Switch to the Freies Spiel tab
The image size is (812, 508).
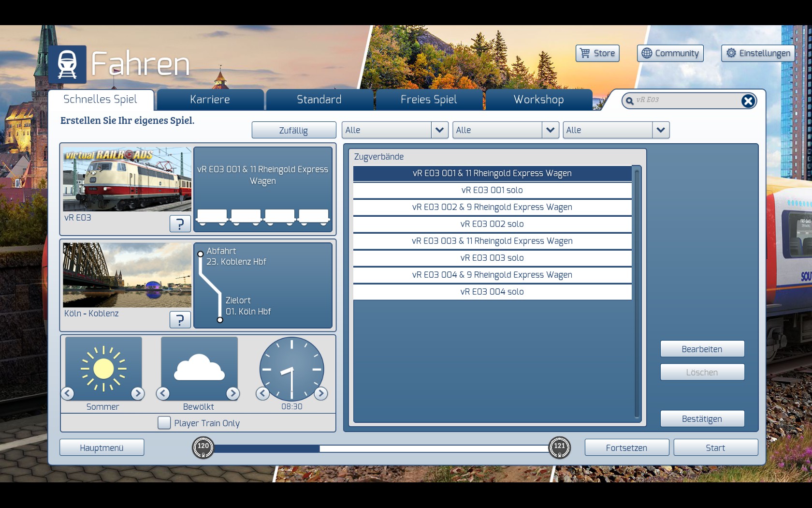(429, 100)
